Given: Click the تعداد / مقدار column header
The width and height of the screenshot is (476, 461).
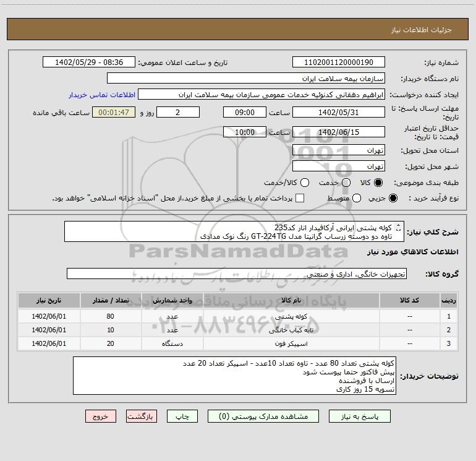Looking at the screenshot, I should (111, 300).
